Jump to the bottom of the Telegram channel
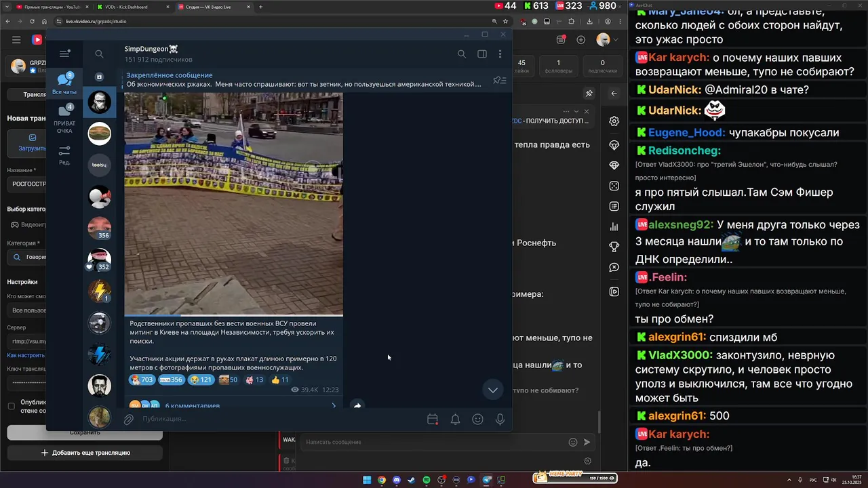The image size is (868, 488). pos(493,389)
